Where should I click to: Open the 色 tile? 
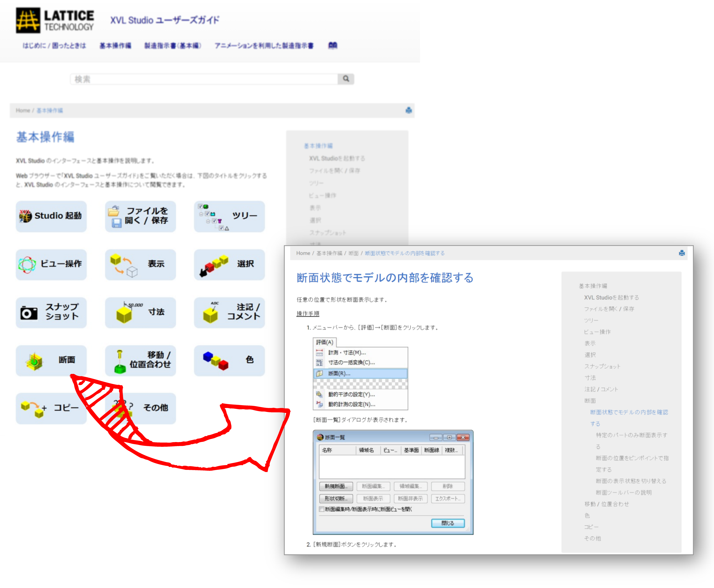[x=229, y=360]
